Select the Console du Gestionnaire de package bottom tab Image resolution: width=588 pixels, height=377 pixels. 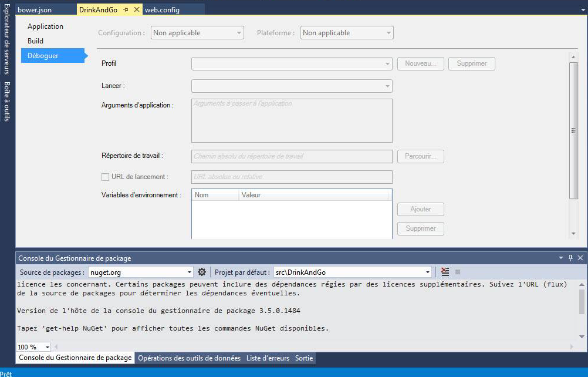[x=75, y=358]
